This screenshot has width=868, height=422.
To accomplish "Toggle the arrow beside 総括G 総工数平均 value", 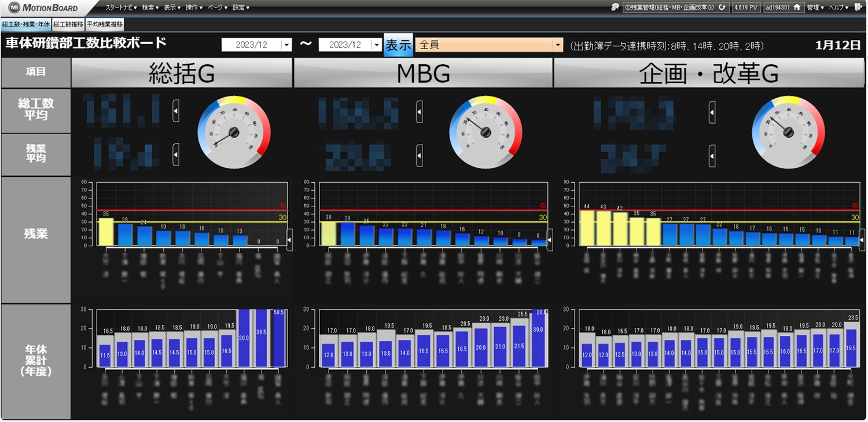I will (176, 111).
